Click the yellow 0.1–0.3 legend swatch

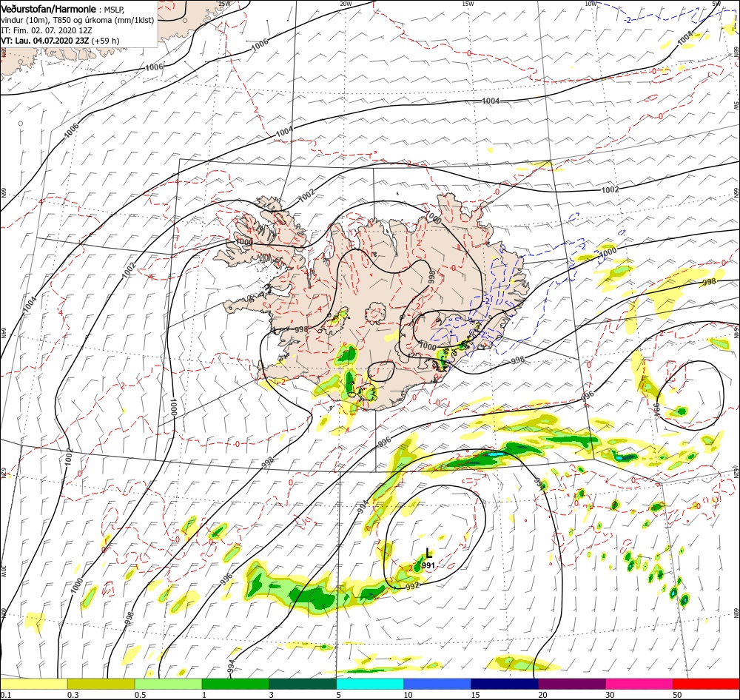click(34, 684)
